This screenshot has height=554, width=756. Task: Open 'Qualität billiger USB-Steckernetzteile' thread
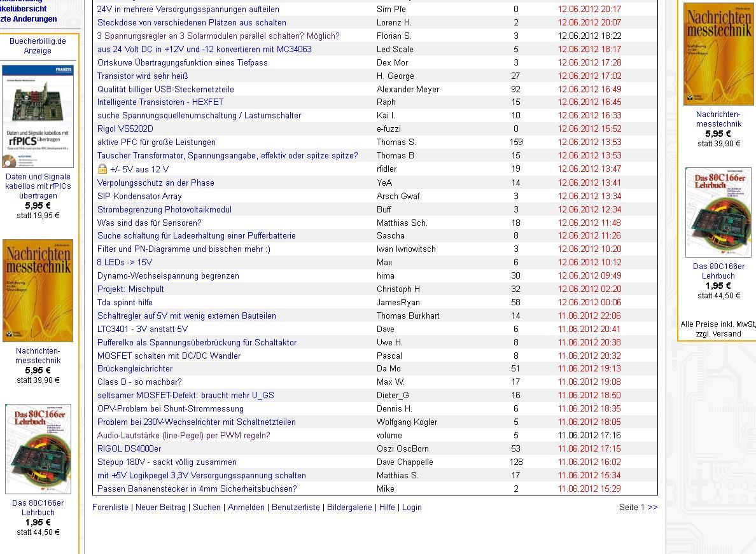[x=165, y=90]
